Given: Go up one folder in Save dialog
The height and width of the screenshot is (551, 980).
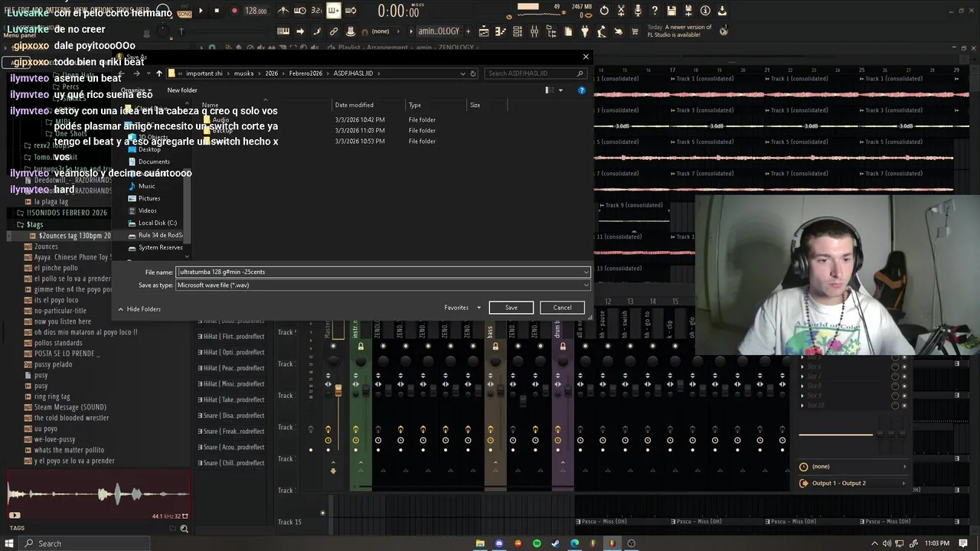Looking at the screenshot, I should click(x=158, y=73).
